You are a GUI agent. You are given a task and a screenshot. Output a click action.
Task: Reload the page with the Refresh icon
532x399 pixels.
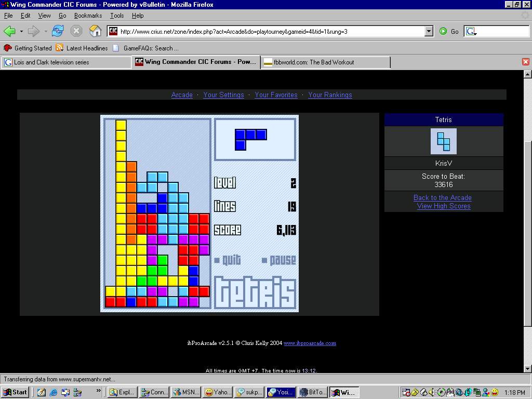(x=57, y=31)
